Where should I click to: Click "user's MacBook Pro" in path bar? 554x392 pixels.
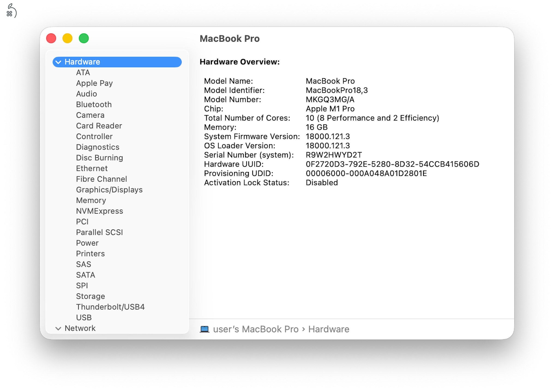click(x=256, y=329)
